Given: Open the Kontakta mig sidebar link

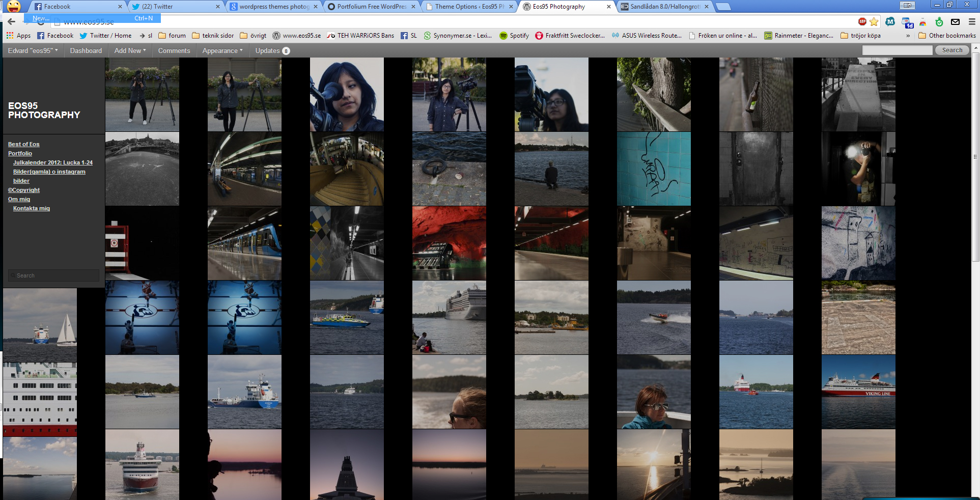Looking at the screenshot, I should coord(32,208).
